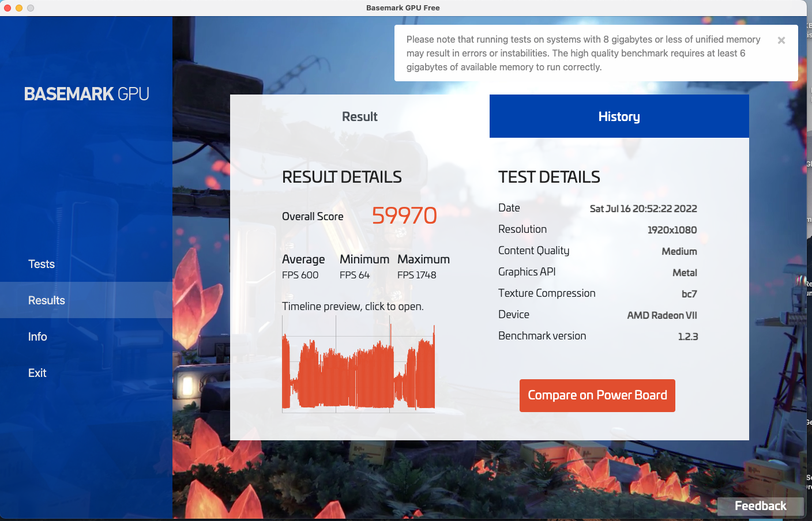The height and width of the screenshot is (521, 812).
Task: Minimize the Basemark GPU Free window
Action: [19, 8]
